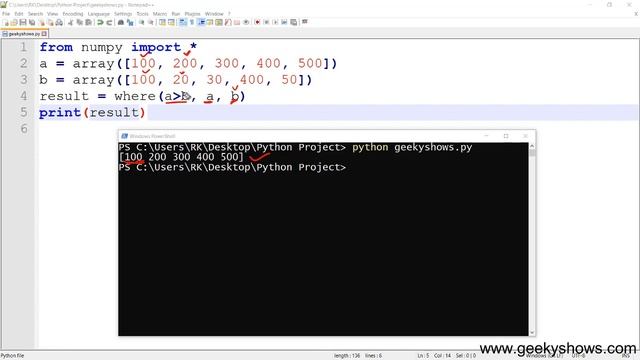The height and width of the screenshot is (360, 640).
Task: Toggle synchronized vertical scrolling
Action: pos(162,22)
